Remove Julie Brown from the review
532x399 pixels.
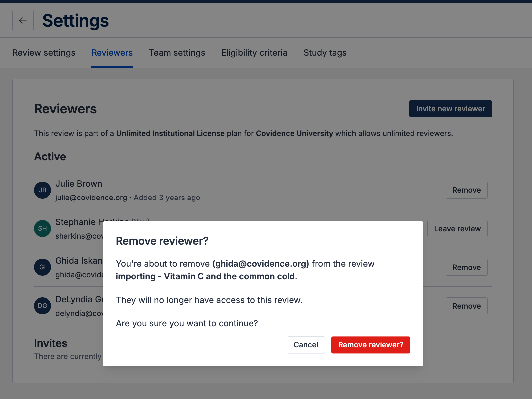click(x=466, y=190)
